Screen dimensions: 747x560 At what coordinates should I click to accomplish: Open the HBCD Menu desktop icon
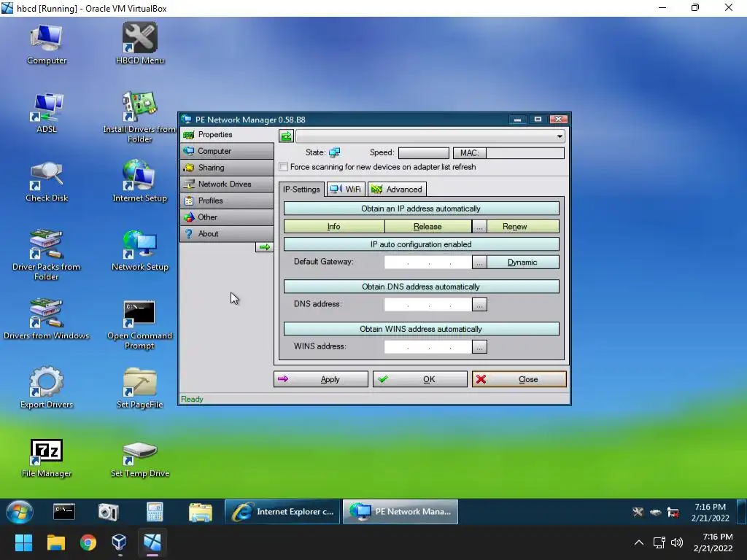click(139, 44)
